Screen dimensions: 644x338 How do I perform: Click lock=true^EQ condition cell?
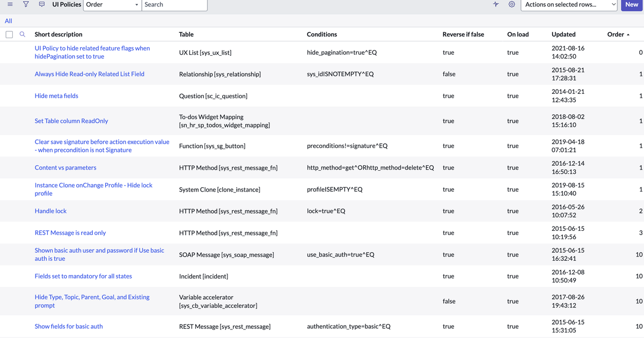tap(326, 211)
